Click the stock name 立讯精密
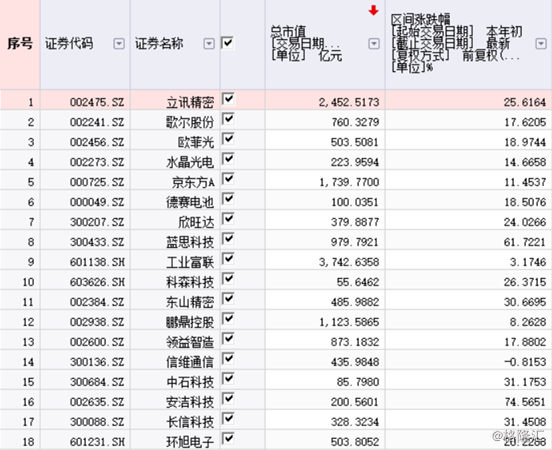The image size is (552, 450). click(x=190, y=102)
